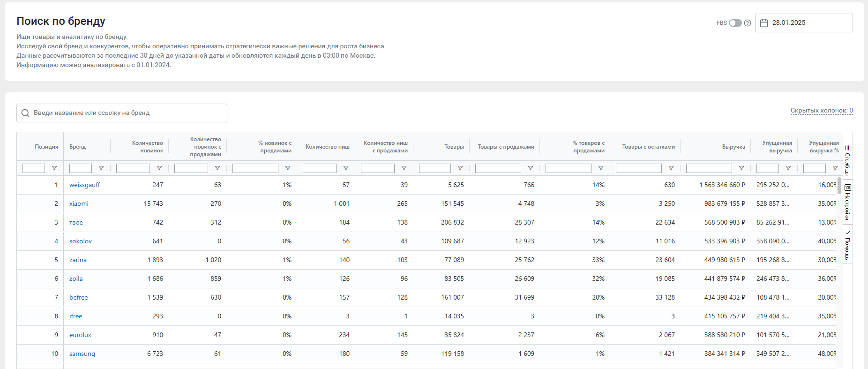Open the calendar icon in date field
Viewport: 868px width, 369px height.
click(764, 23)
